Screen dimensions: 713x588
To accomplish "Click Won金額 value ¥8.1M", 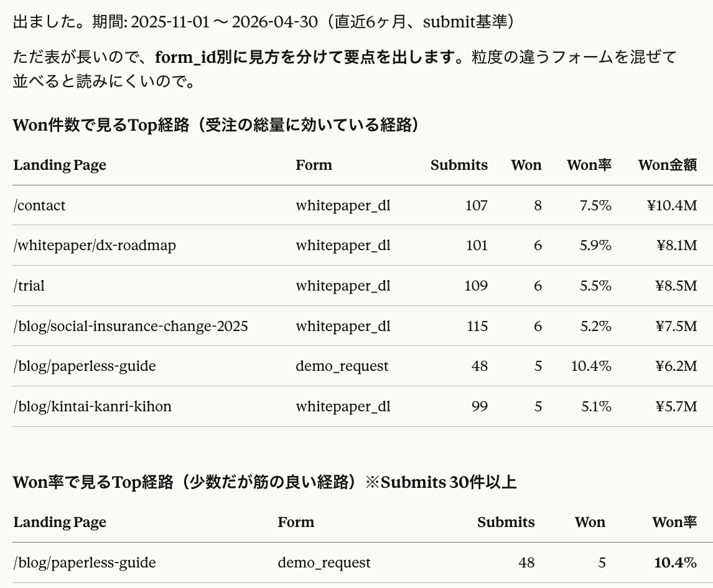I will (x=677, y=245).
